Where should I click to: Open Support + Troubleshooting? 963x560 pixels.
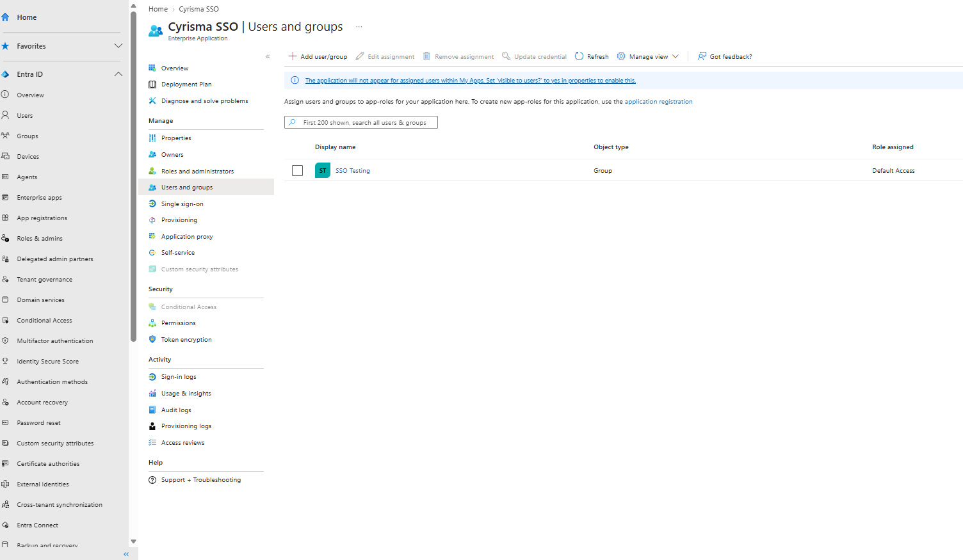[x=201, y=480]
